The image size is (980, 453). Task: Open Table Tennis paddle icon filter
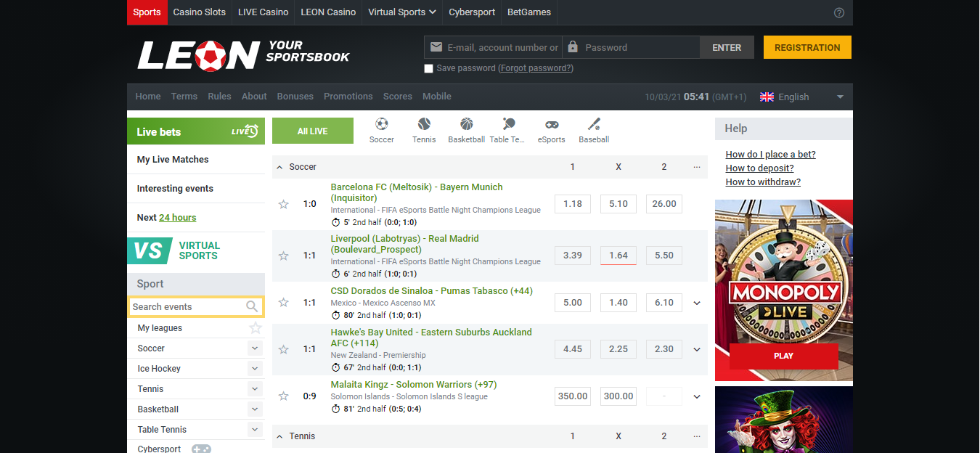508,124
